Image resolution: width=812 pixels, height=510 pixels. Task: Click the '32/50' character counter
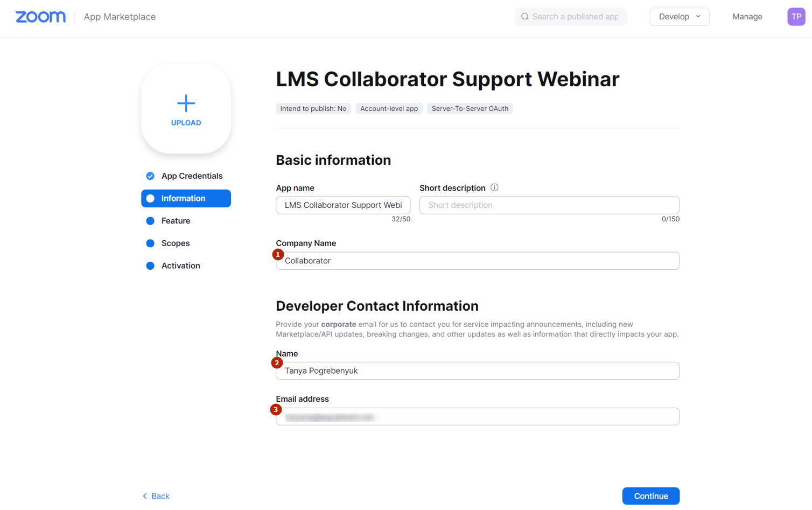click(x=401, y=219)
